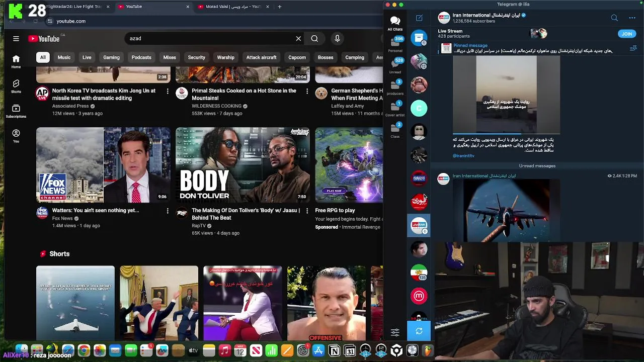Screen dimensions: 644x362
Task: Open 'Primal Steaks Cooked on a Hot Stone' title
Action: click(x=244, y=95)
